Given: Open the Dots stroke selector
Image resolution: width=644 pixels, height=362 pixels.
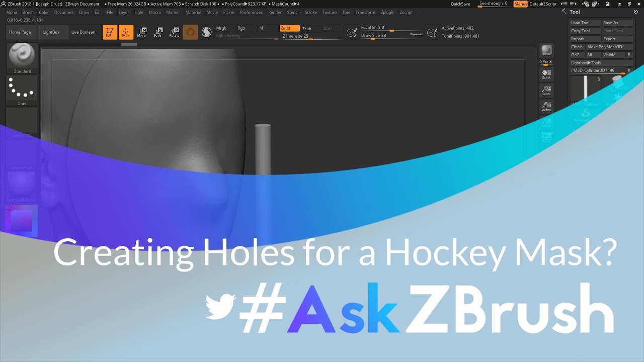Looking at the screenshot, I should pos(22,90).
